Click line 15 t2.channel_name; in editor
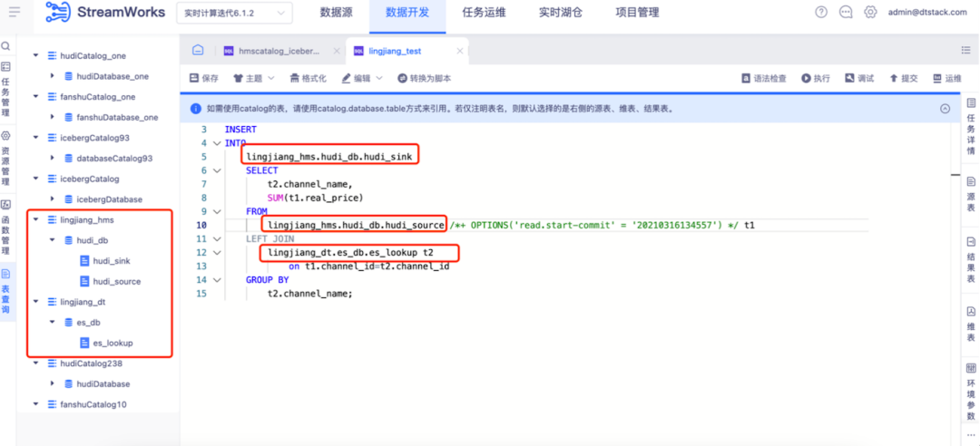Viewport: 980px width, 446px height. click(310, 293)
